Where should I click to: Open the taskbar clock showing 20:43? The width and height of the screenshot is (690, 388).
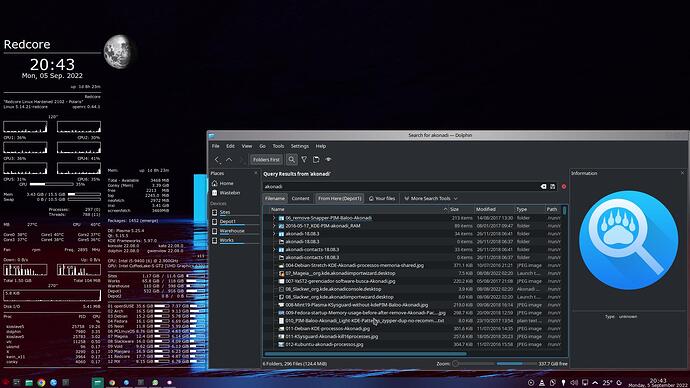click(659, 383)
